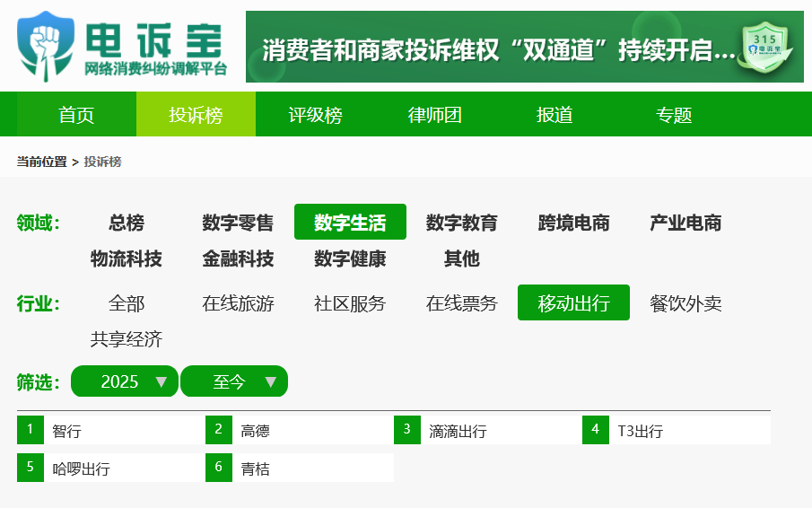Open rank 4 entry T3出行

677,430
